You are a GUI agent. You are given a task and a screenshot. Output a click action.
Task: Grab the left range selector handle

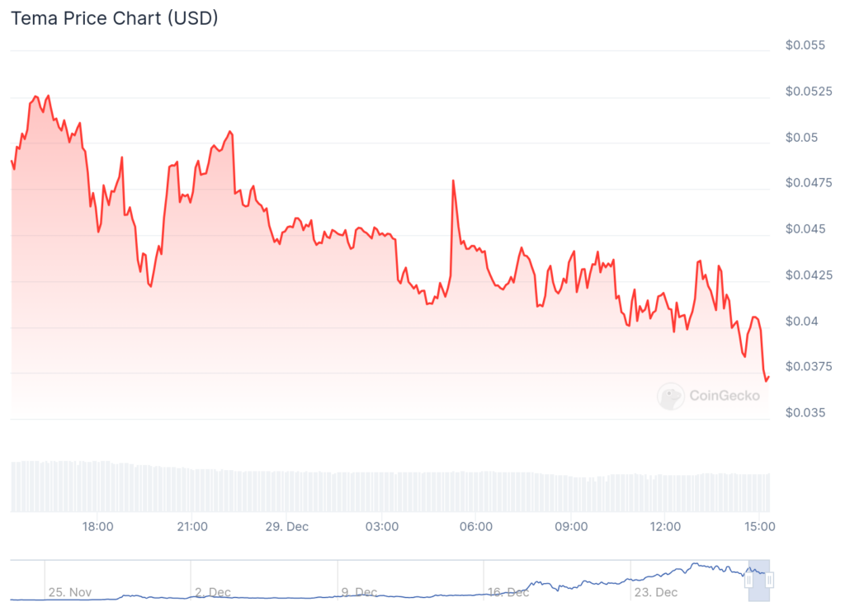749,581
